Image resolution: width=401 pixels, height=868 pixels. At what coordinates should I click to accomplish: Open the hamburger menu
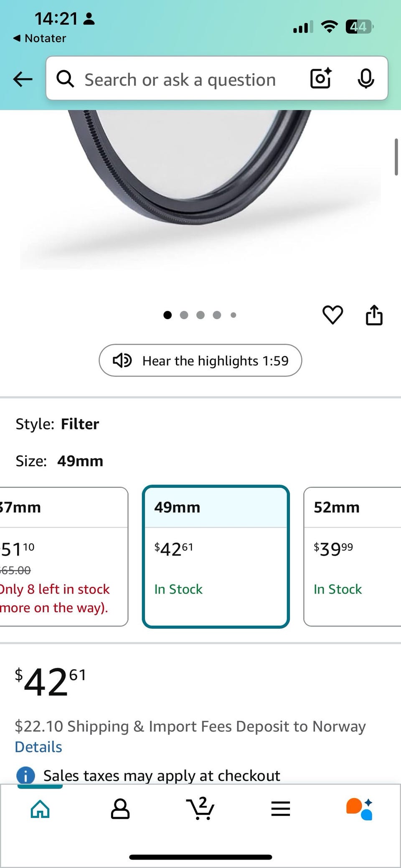click(280, 810)
